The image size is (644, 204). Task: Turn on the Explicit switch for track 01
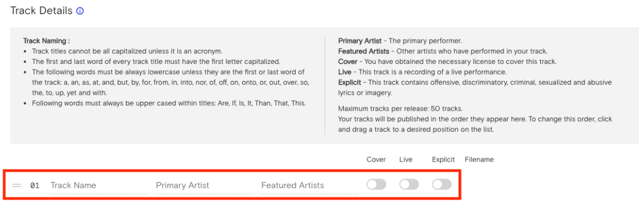click(442, 185)
